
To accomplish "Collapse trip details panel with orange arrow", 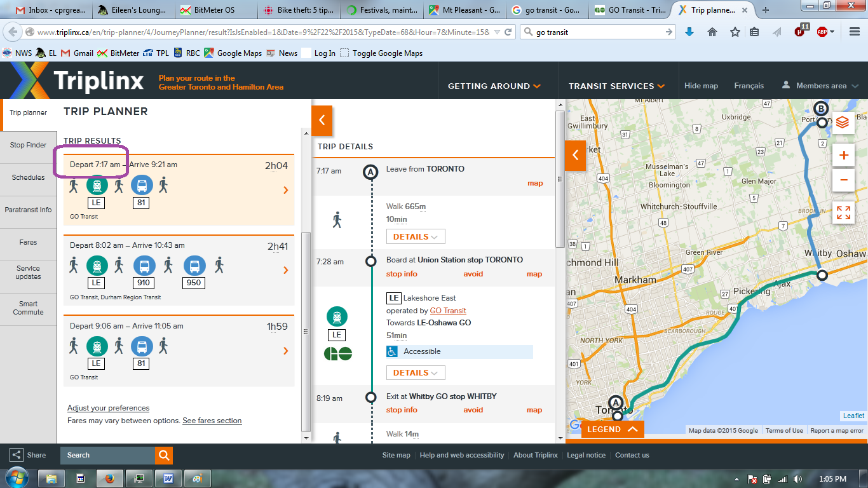I will tap(575, 155).
